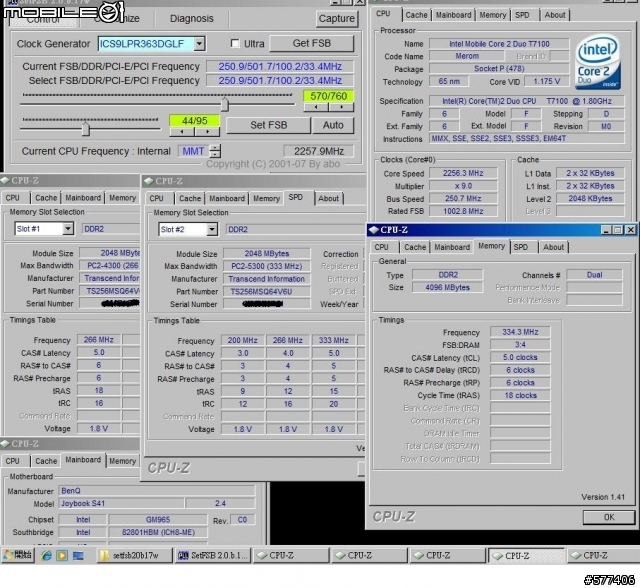Open the Memory tab in the processor CPU-Z window
The image size is (640, 588).
(x=493, y=15)
